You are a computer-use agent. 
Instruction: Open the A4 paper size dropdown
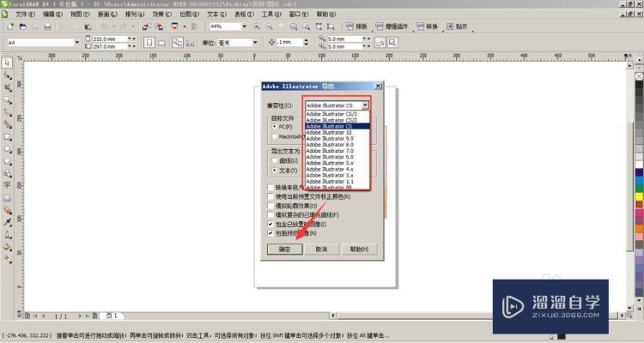(76, 43)
